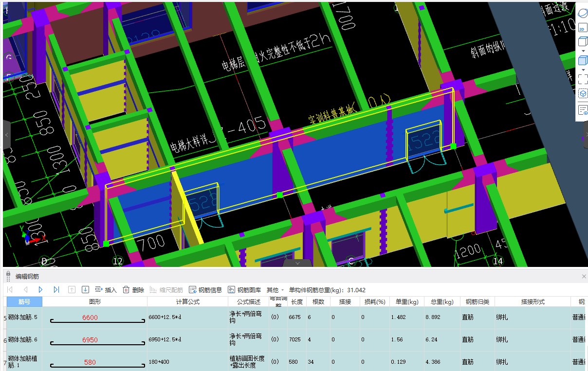
Task: Click the dashed rectangle zoom-extent icon
Action: click(x=582, y=79)
